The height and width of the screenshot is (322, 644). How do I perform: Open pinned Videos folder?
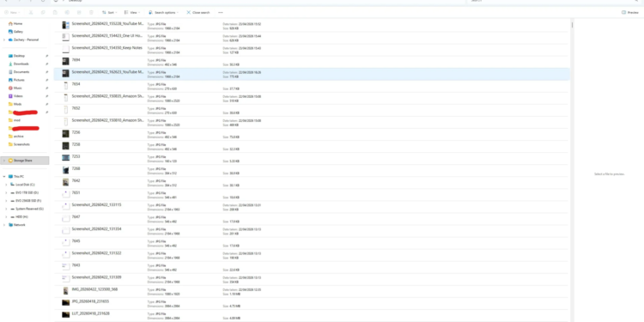coord(16,96)
